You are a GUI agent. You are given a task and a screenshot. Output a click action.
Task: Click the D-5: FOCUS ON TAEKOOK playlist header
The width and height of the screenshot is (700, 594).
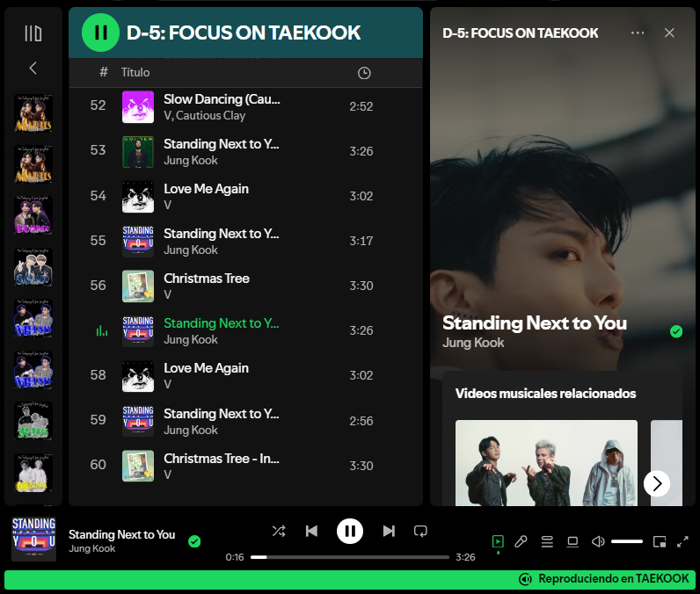point(244,33)
